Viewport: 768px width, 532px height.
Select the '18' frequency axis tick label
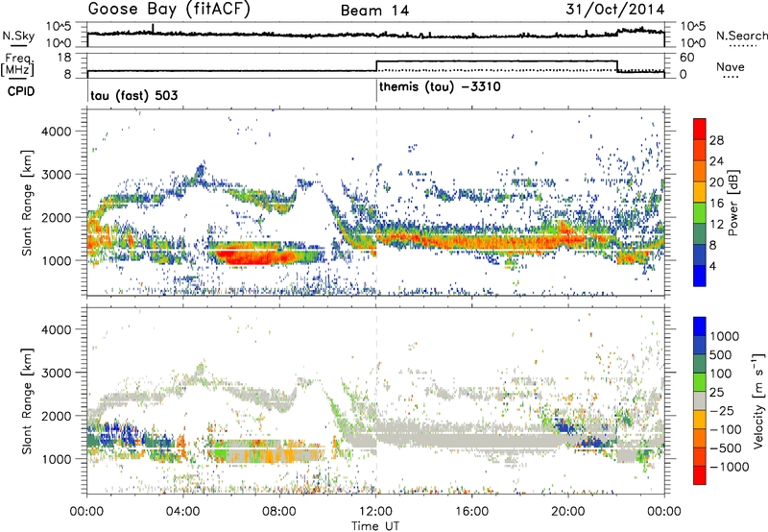pos(64,58)
